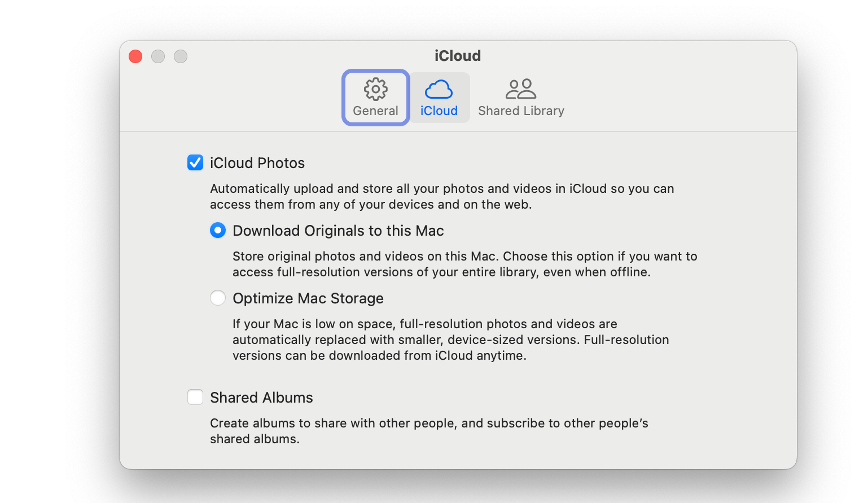Select the cloud icon above the iCloud label
The width and height of the screenshot is (868, 503).
click(x=439, y=87)
